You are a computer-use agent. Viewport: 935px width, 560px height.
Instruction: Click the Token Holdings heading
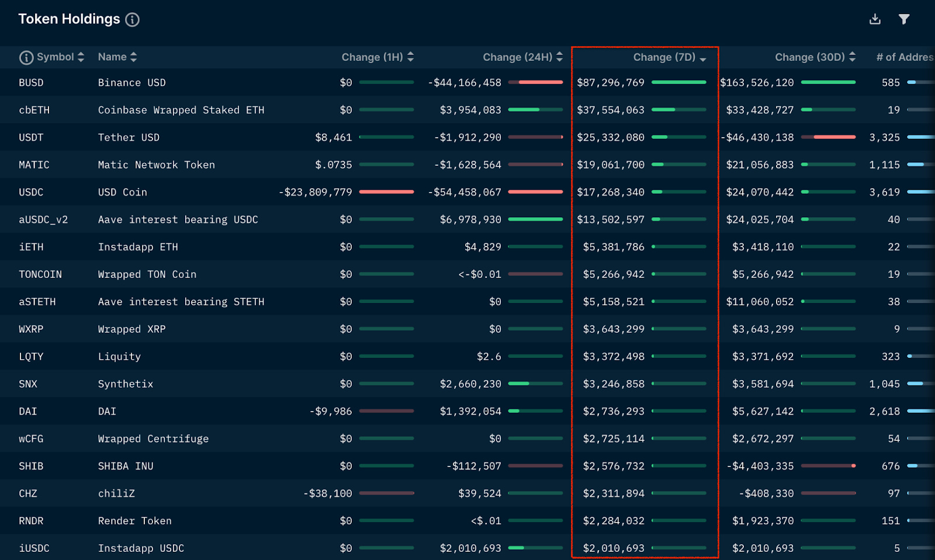point(69,19)
